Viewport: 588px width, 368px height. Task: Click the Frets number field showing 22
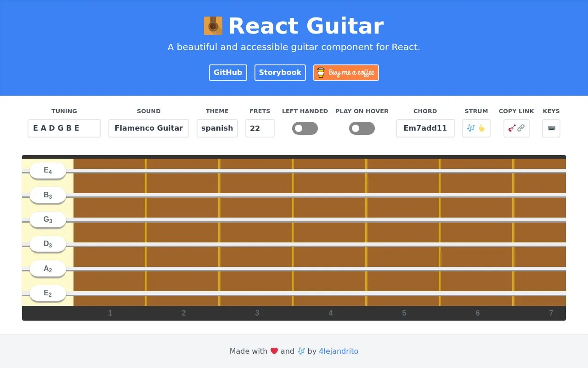point(260,128)
